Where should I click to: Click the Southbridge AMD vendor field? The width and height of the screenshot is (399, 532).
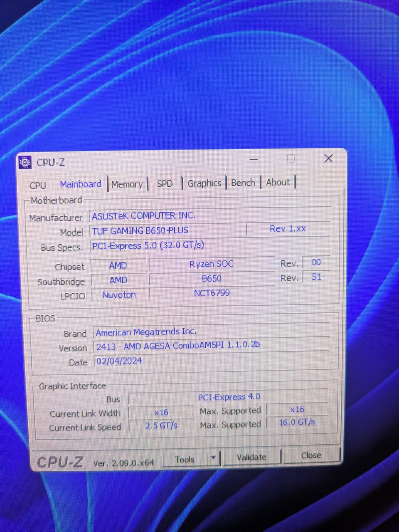tap(118, 280)
